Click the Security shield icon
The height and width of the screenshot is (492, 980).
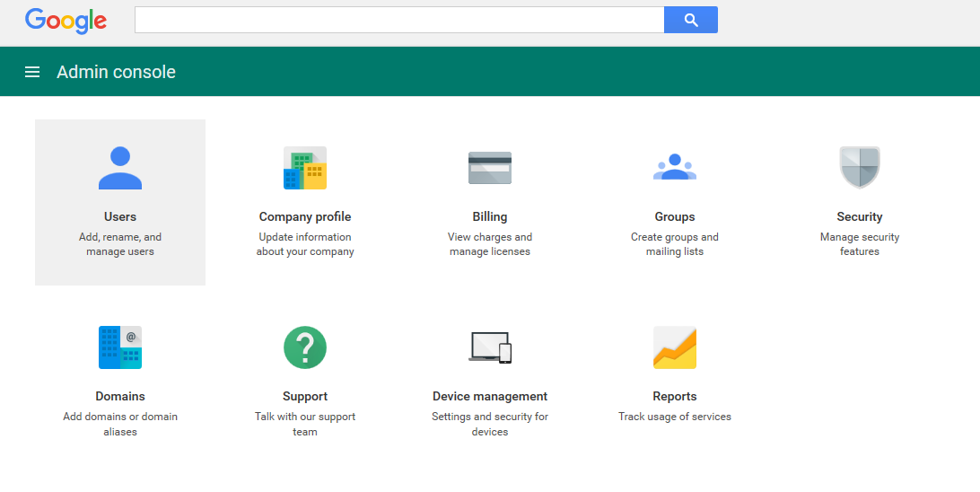(x=860, y=167)
